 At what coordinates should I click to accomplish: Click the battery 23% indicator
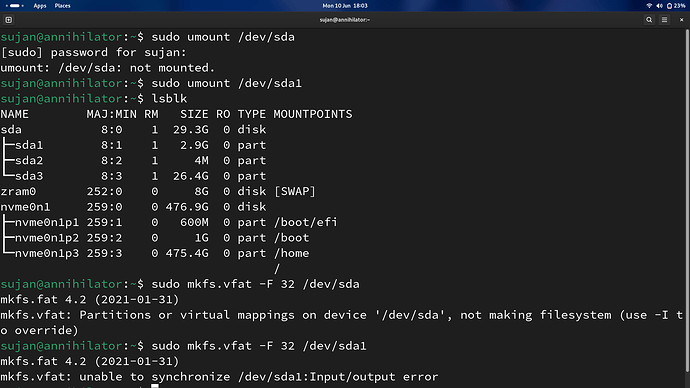coord(676,6)
